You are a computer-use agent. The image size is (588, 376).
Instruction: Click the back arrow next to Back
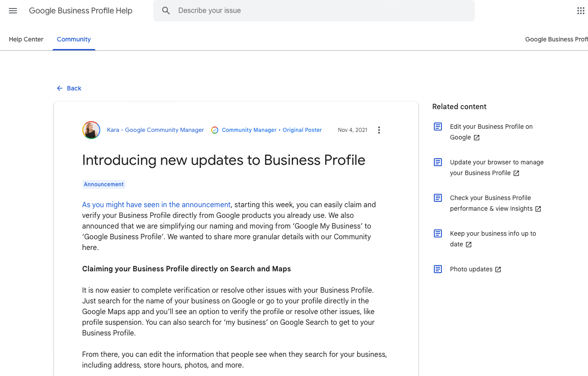59,88
